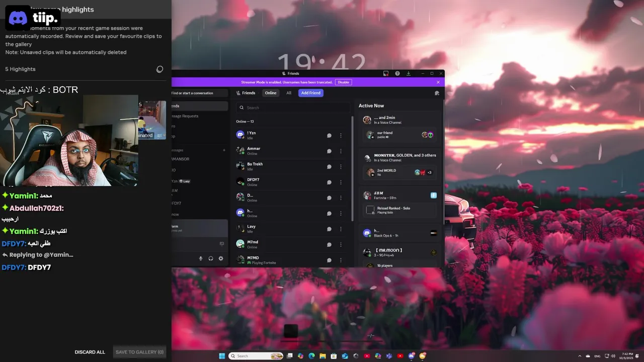Open the SBM direct message in the sidebar
This screenshot has width=644, height=362.
[x=200, y=191]
